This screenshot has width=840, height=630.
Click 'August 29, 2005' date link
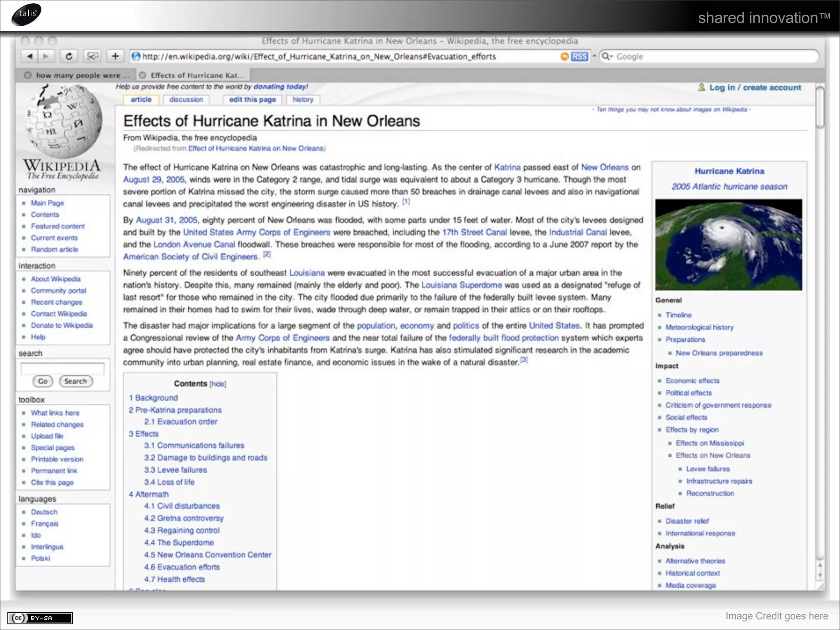[x=154, y=180]
